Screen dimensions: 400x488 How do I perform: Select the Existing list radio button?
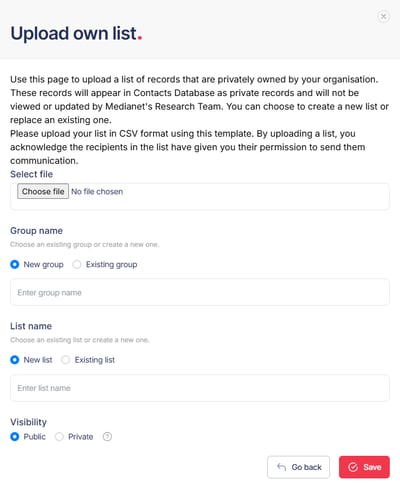pyautogui.click(x=66, y=360)
